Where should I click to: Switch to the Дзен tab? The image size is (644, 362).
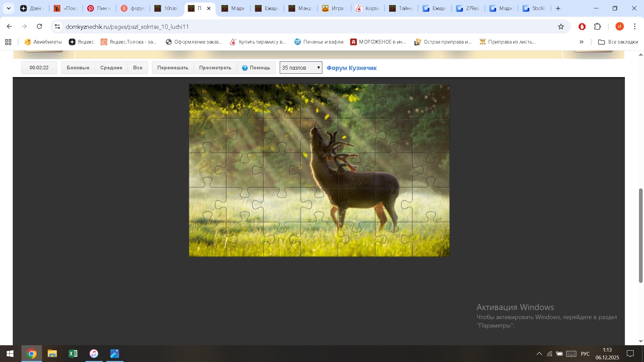pos(32,8)
